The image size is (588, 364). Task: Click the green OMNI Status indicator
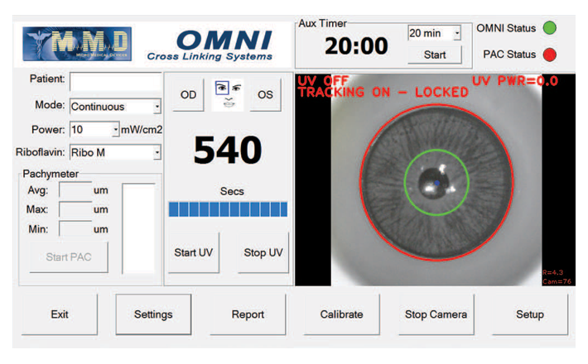point(549,28)
